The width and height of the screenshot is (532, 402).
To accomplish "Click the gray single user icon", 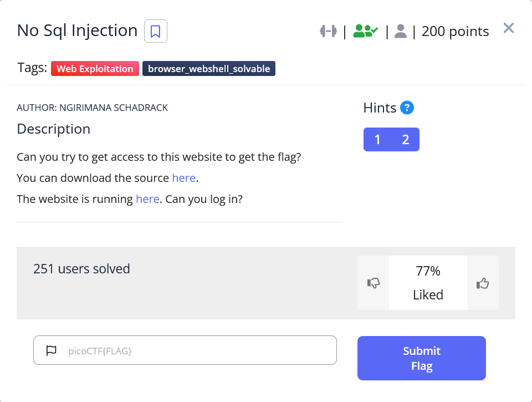I will pyautogui.click(x=400, y=31).
